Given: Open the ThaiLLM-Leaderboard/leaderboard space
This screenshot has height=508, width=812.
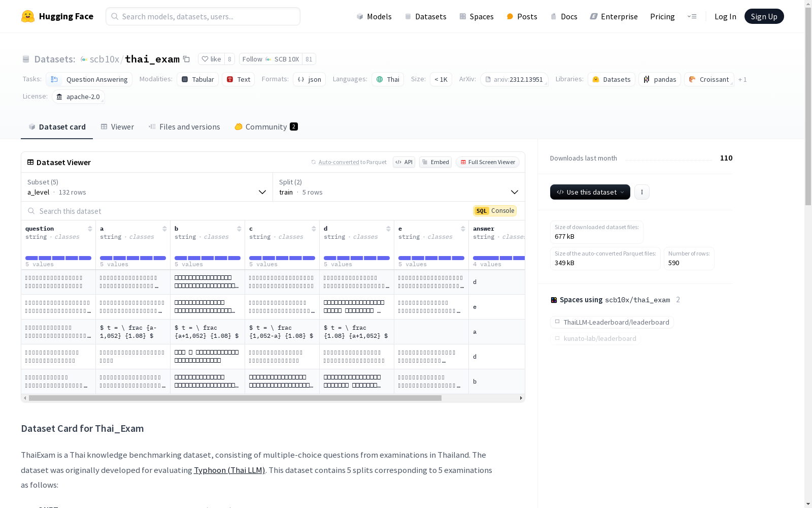Looking at the screenshot, I should 612,322.
